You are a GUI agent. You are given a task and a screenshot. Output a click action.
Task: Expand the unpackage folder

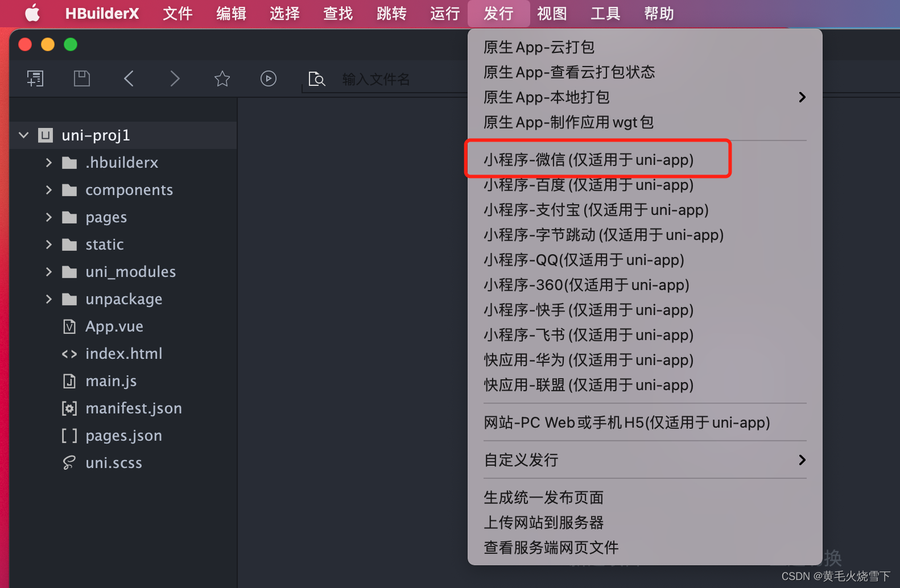point(49,299)
